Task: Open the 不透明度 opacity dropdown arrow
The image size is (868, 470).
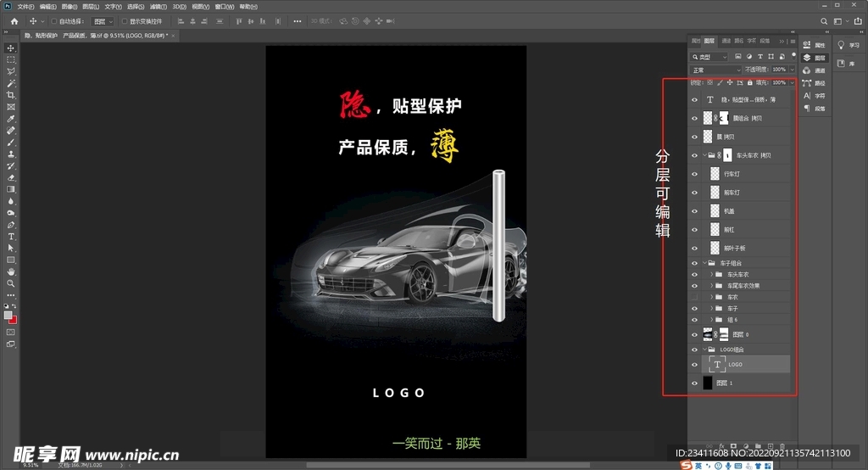Action: tap(793, 70)
